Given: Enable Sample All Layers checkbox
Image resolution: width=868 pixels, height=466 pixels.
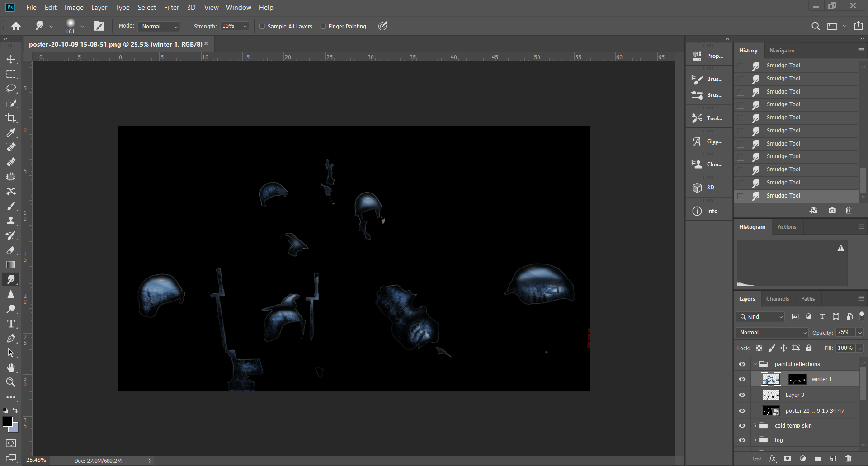Looking at the screenshot, I should [262, 26].
